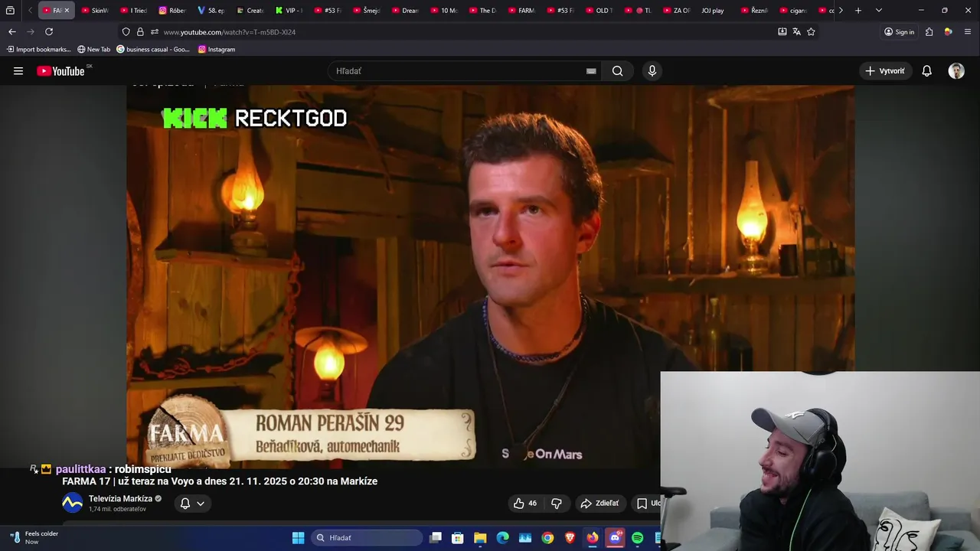Share the video using the Zdieľať button

600,503
